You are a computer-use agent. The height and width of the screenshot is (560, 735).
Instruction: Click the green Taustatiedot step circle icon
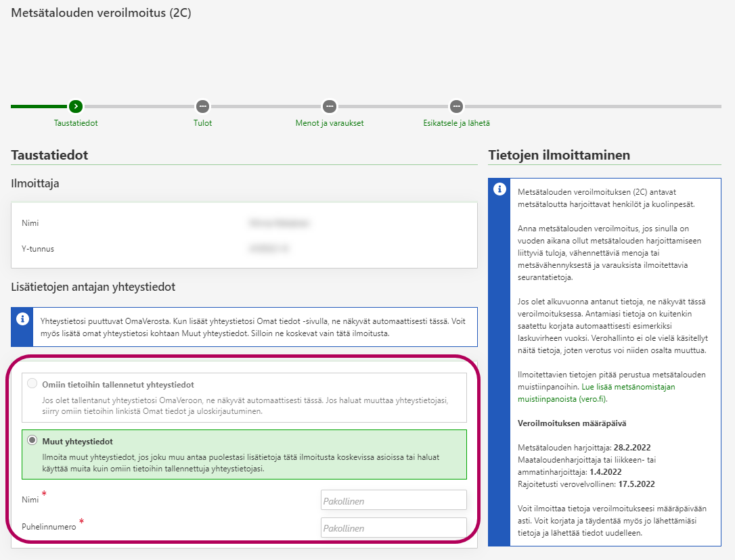[76, 106]
